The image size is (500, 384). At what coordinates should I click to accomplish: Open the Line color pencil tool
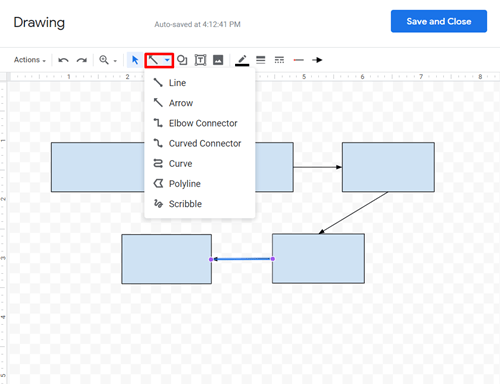242,60
